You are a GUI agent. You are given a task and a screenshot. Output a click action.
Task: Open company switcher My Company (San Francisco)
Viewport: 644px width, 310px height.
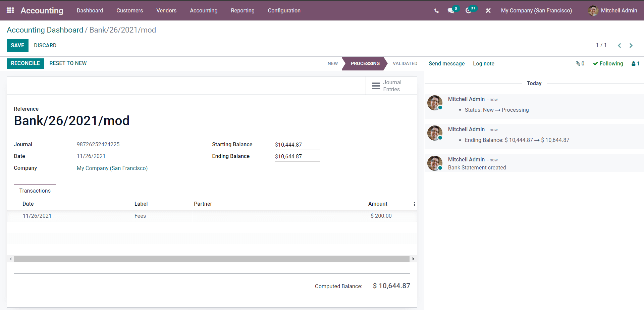[x=536, y=10]
